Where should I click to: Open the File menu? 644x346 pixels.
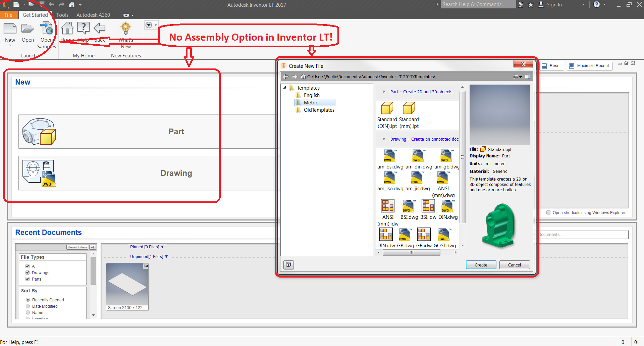[x=8, y=15]
